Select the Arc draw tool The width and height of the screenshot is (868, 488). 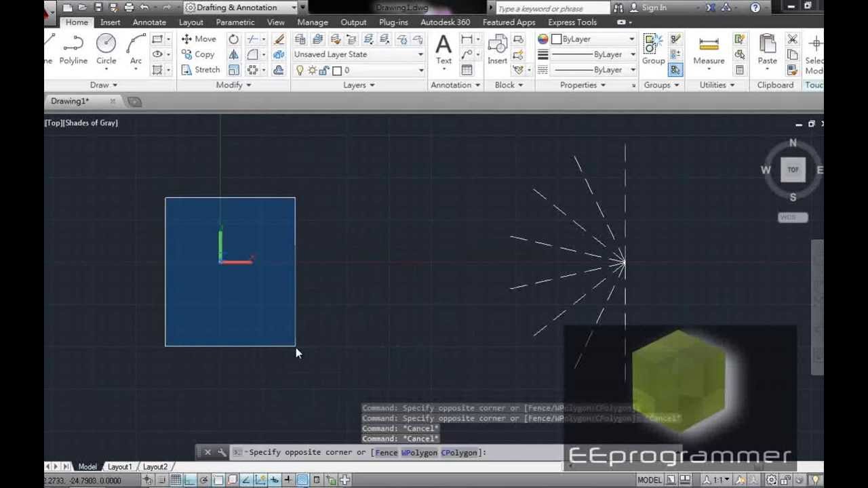(x=136, y=50)
